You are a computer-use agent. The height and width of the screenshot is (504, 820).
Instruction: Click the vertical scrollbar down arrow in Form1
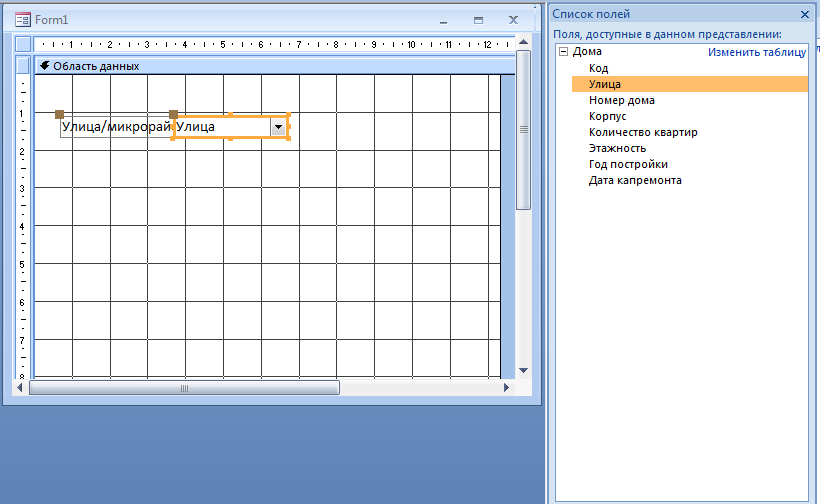(523, 370)
